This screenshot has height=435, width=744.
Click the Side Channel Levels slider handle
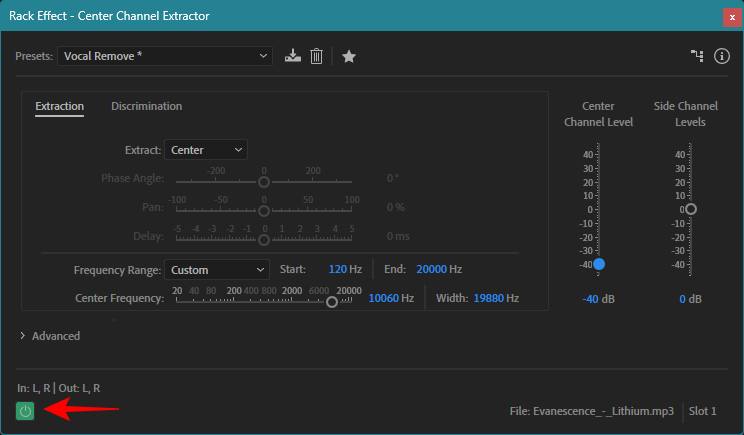point(691,209)
